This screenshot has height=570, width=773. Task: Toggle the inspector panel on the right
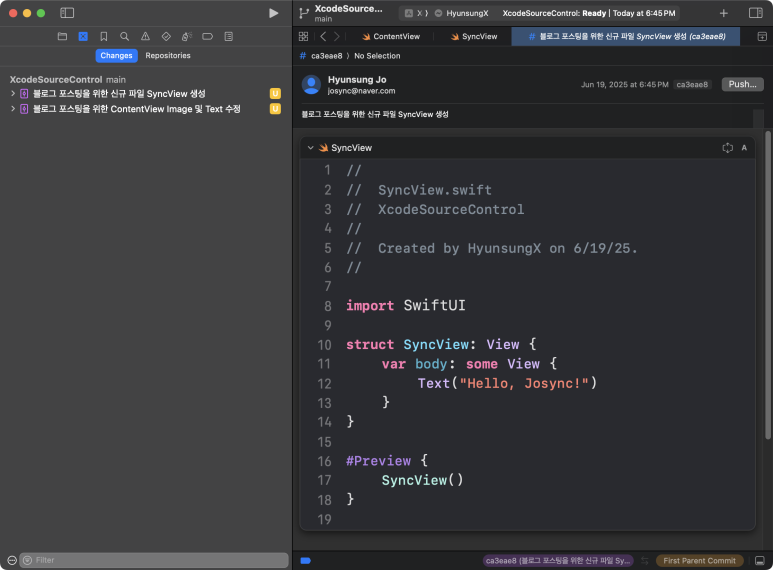coord(756,13)
